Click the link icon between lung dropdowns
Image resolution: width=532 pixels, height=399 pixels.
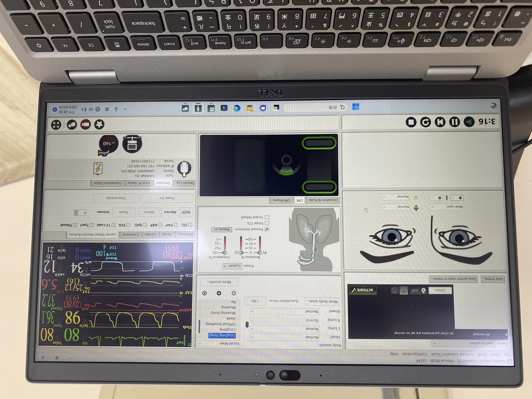pyautogui.click(x=247, y=324)
